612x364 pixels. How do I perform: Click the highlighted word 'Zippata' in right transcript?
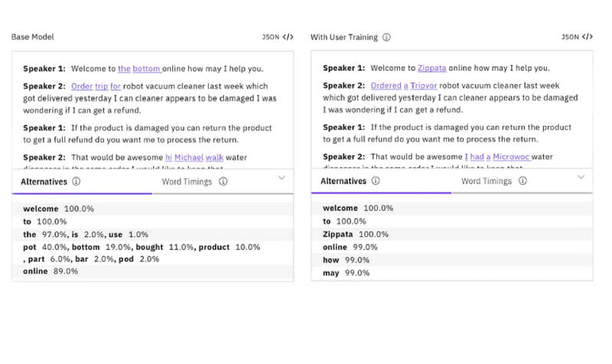coord(432,68)
